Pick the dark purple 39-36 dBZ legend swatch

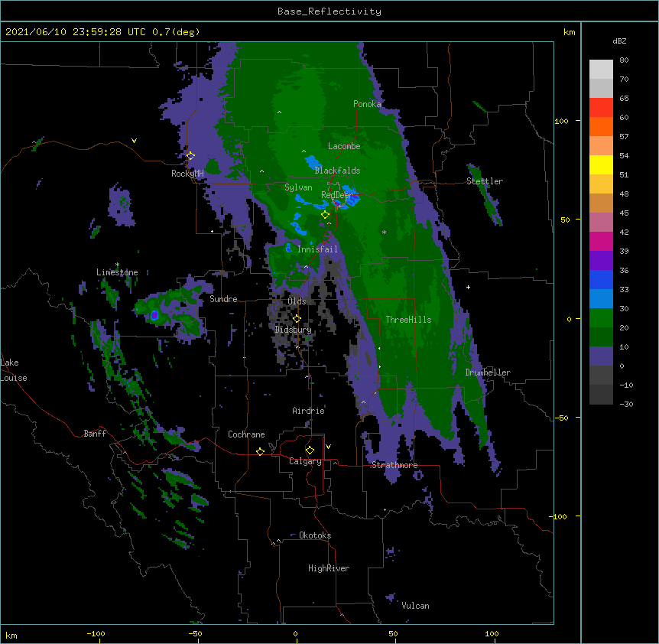[601, 261]
